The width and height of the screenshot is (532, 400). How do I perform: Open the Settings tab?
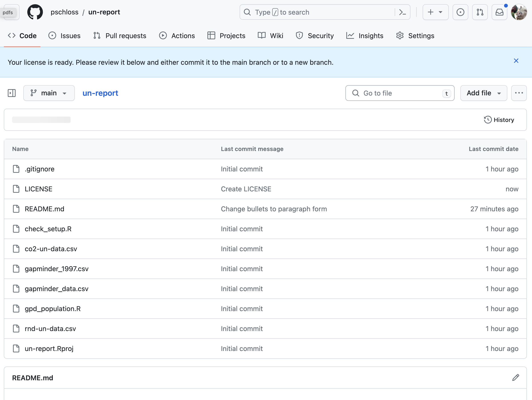[415, 35]
